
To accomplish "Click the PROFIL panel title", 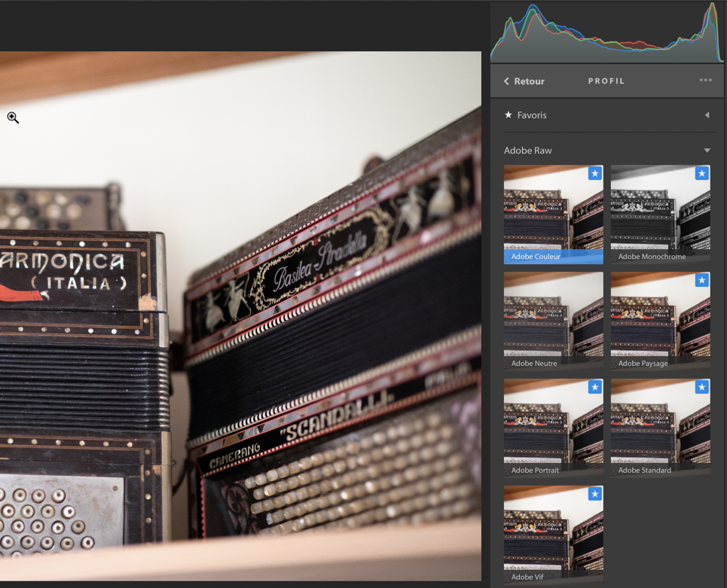I will 606,81.
